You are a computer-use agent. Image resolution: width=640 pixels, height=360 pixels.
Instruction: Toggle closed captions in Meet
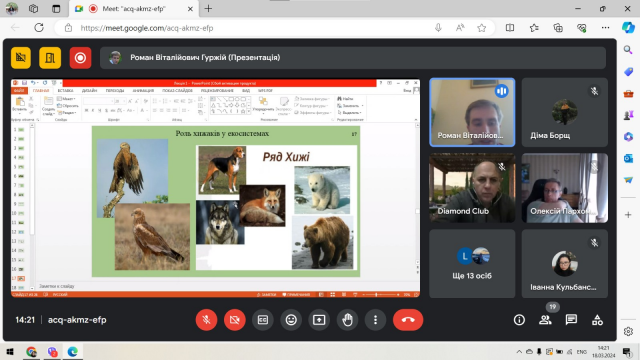[262, 320]
